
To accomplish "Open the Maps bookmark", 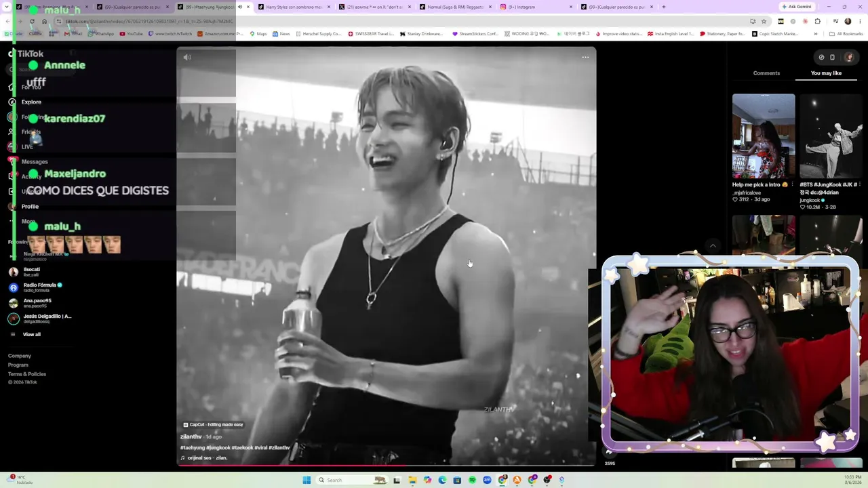I will click(x=258, y=34).
